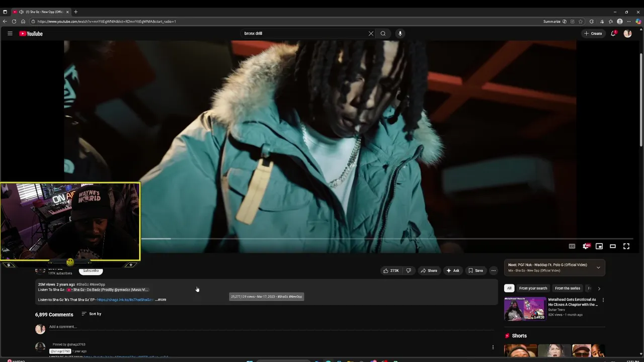Expand the Next mix playlist panel
This screenshot has height=362, width=644.
[x=598, y=267]
